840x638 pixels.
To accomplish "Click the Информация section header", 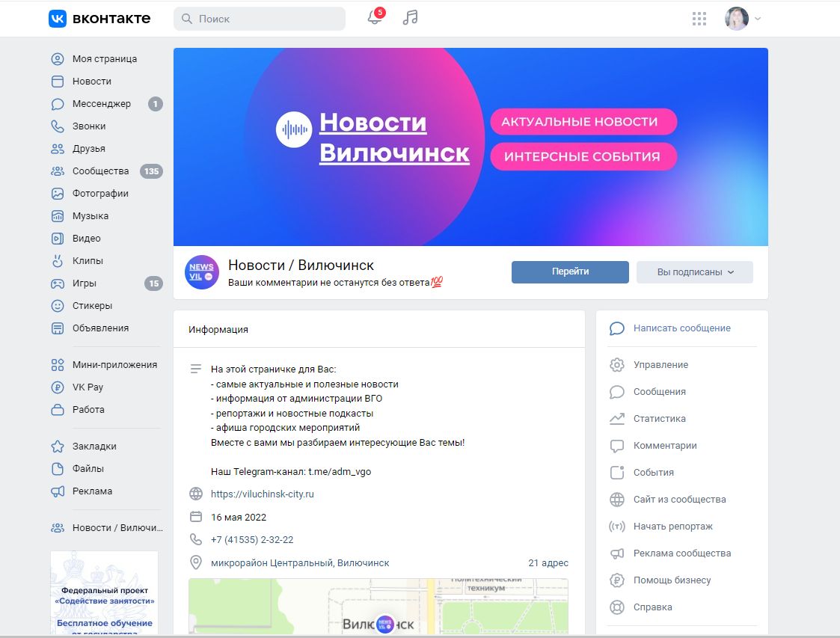I will (x=218, y=329).
